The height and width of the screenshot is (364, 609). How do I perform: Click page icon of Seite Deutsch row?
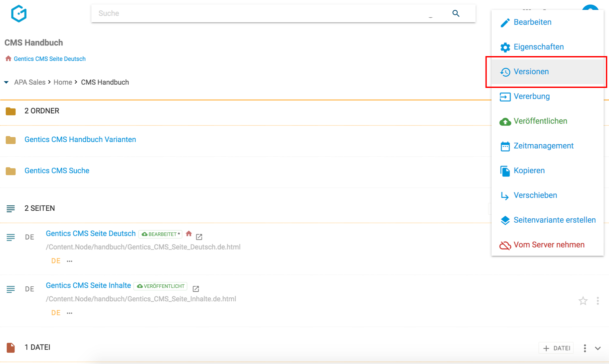(x=11, y=238)
